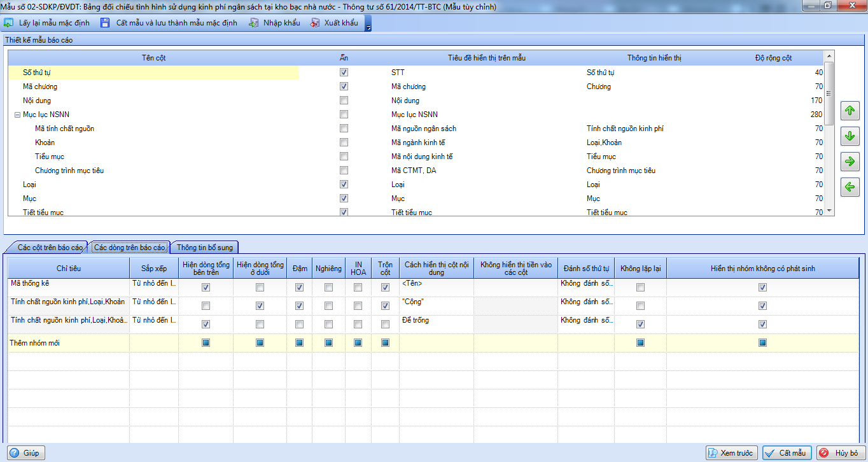Collapse the Mục lục NSNN tree node
The image size is (868, 462).
pyautogui.click(x=17, y=115)
